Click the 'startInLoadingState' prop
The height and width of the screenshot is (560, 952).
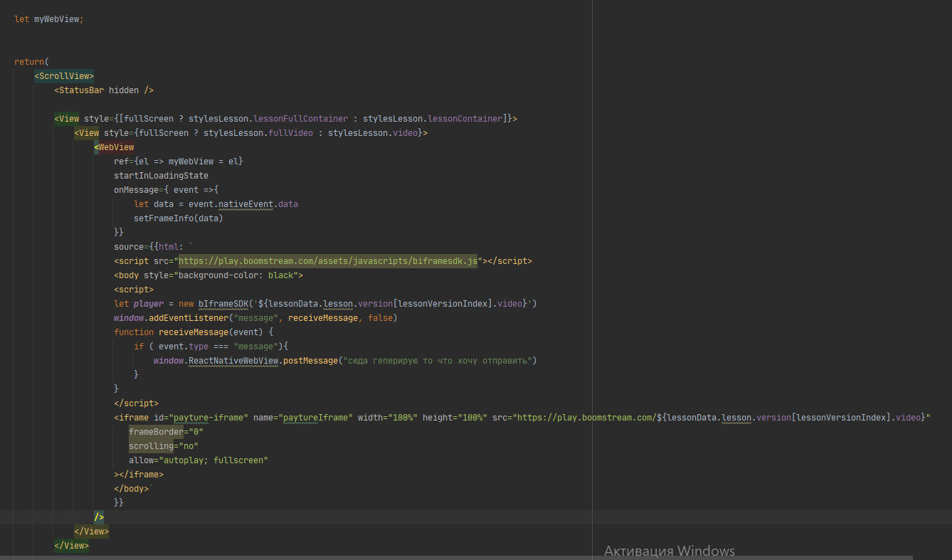tap(161, 175)
